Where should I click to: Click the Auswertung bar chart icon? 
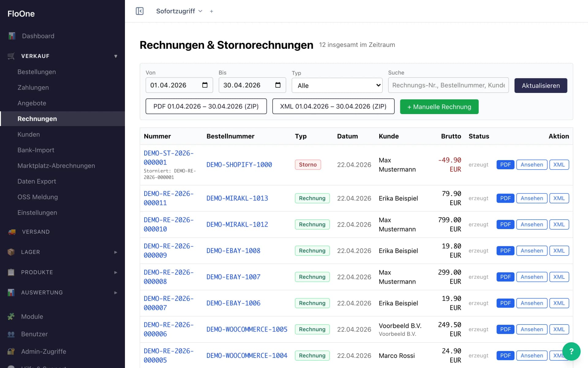point(11,293)
